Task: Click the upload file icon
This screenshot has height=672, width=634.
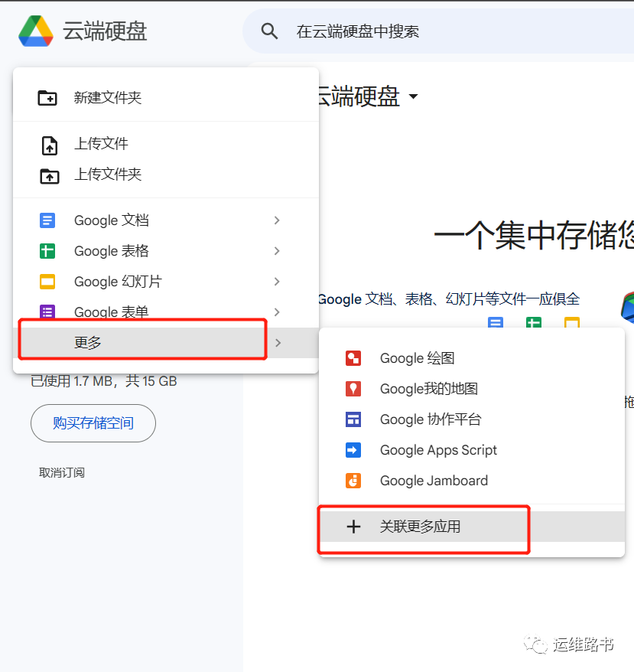Action: pos(49,145)
